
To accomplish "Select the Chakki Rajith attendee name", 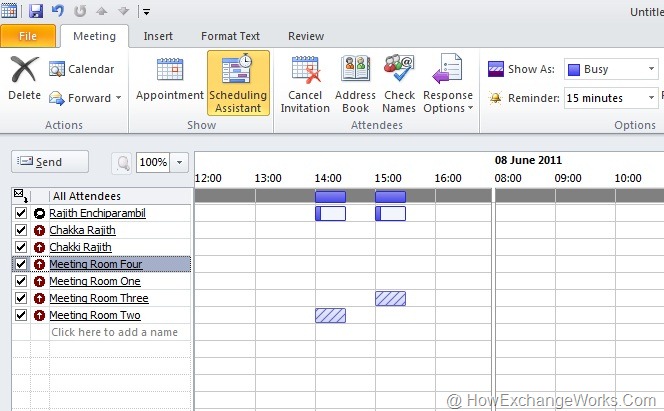I will (80, 247).
